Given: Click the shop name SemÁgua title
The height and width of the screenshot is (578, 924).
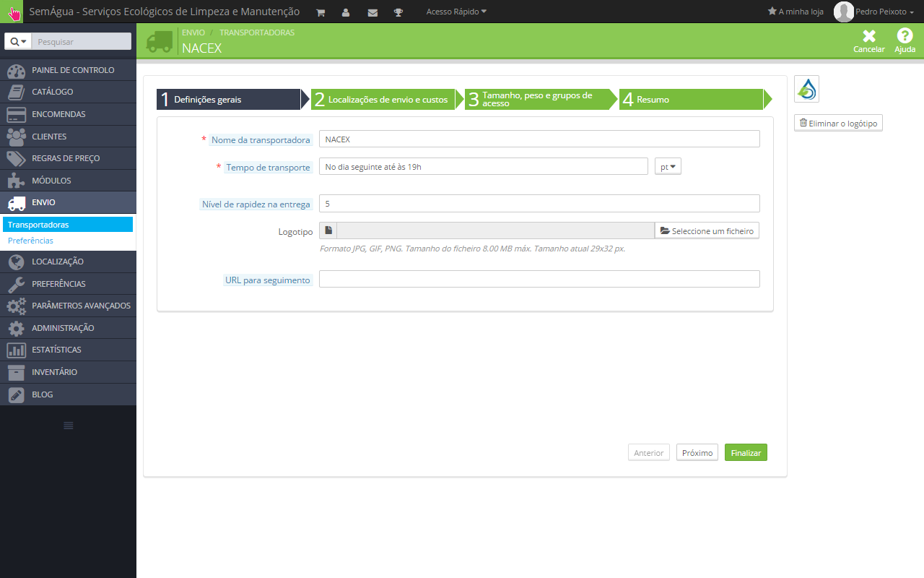Looking at the screenshot, I should click(x=165, y=12).
